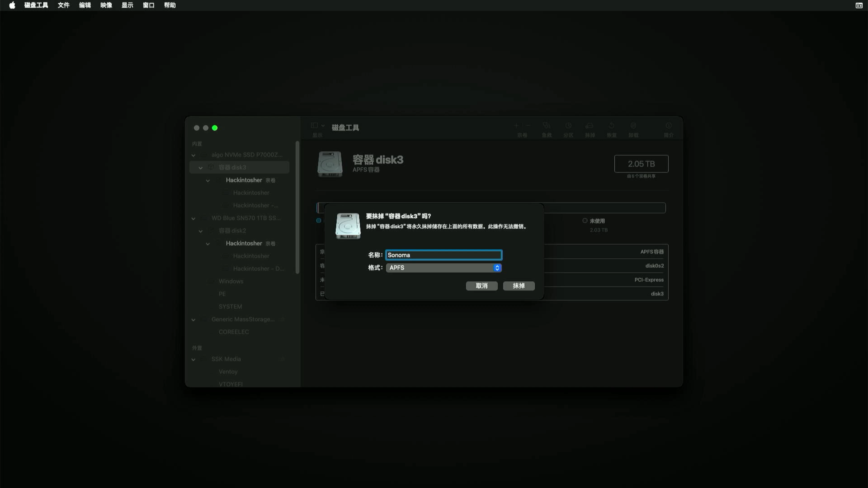
Task: Confirm erase with the 抹掉 dialog button
Action: 519,286
